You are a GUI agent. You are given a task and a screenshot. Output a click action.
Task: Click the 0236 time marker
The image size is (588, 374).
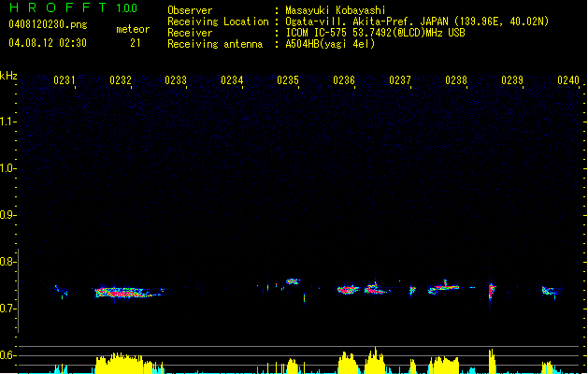coord(344,79)
